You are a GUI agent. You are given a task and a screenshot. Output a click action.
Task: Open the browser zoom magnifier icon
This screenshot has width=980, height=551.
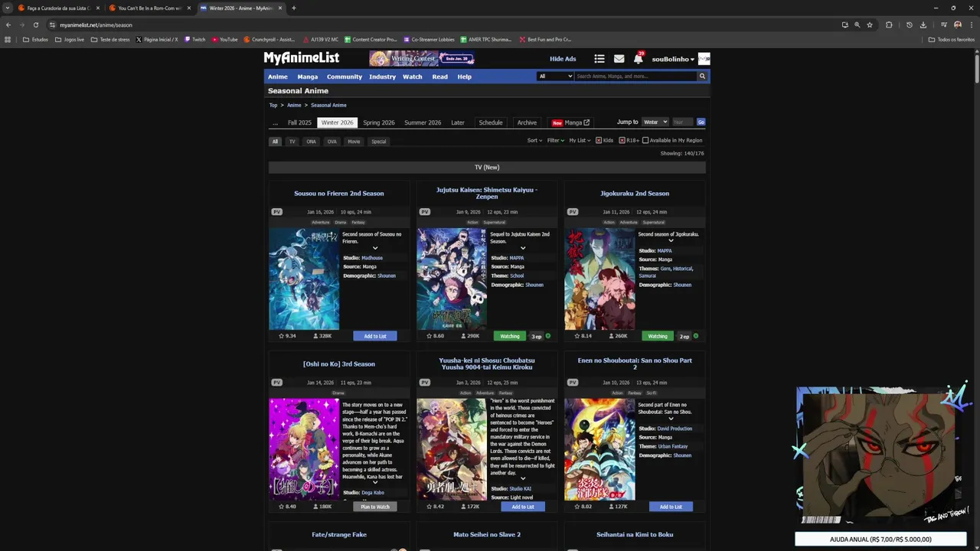coord(857,24)
